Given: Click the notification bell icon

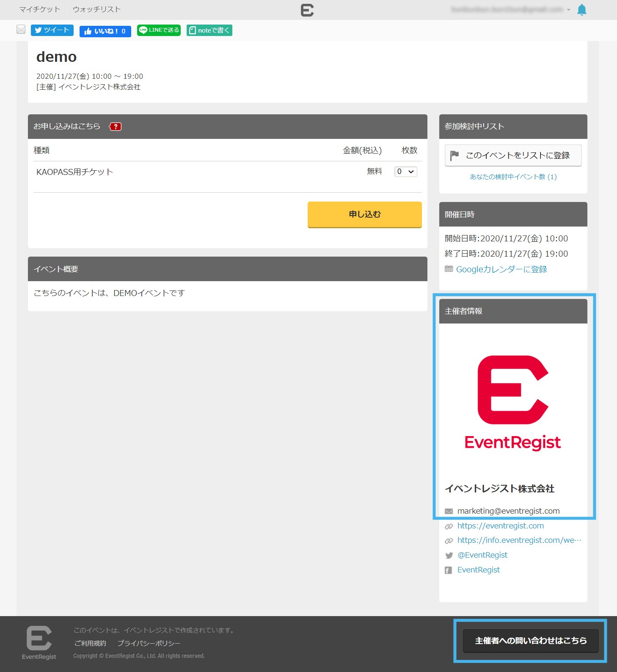Looking at the screenshot, I should point(582,10).
